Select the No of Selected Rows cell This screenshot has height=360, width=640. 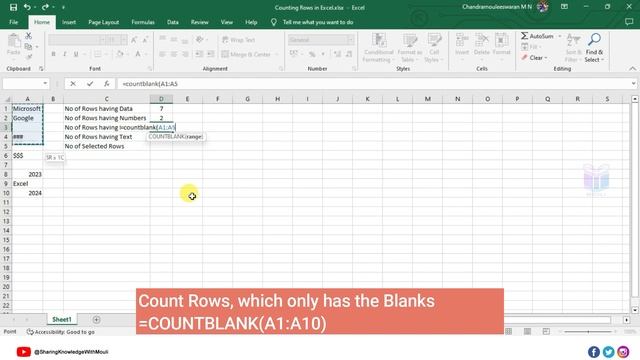click(107, 146)
